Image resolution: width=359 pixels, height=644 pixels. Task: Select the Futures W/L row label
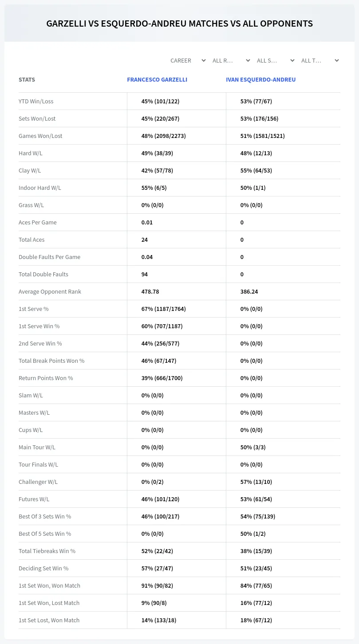point(34,499)
